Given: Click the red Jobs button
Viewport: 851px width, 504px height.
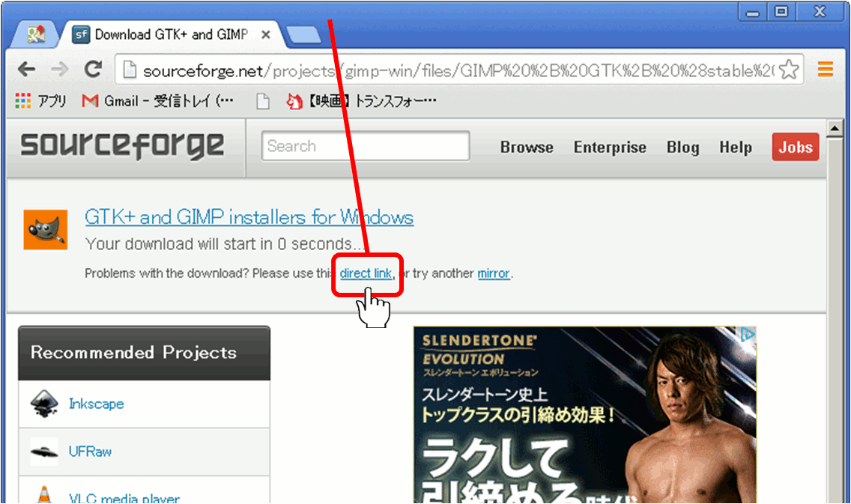Looking at the screenshot, I should click(795, 148).
